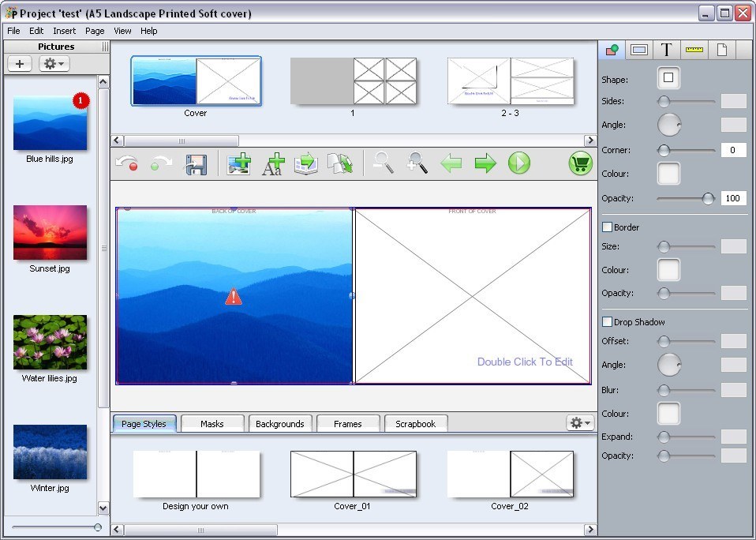
Task: Open the text properties T tab
Action: click(666, 50)
